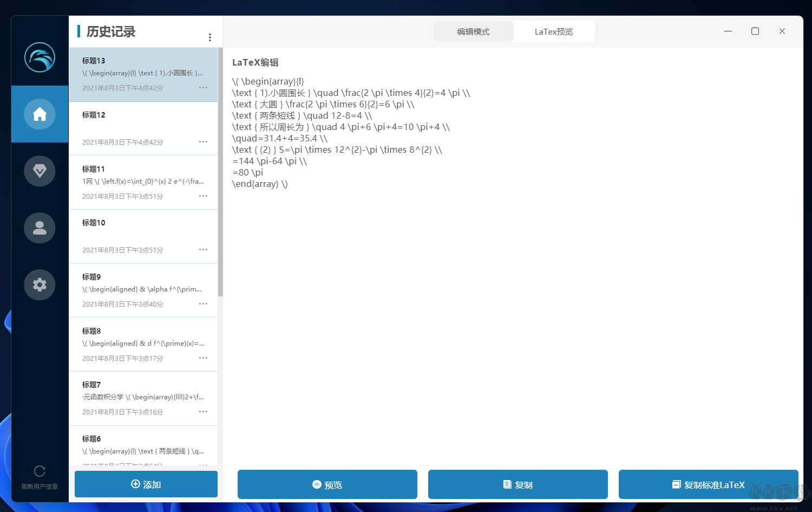Open more options for 标题10
812x512 pixels.
point(203,249)
